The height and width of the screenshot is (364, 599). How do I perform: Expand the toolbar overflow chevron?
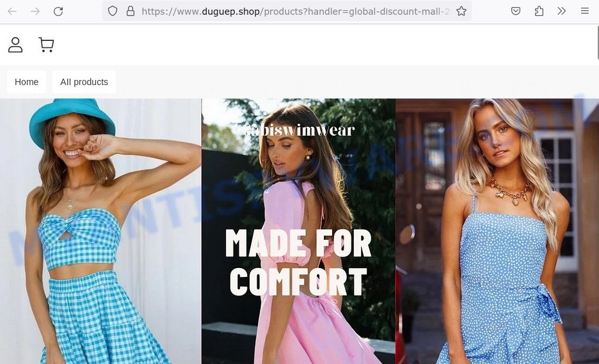[x=562, y=11]
